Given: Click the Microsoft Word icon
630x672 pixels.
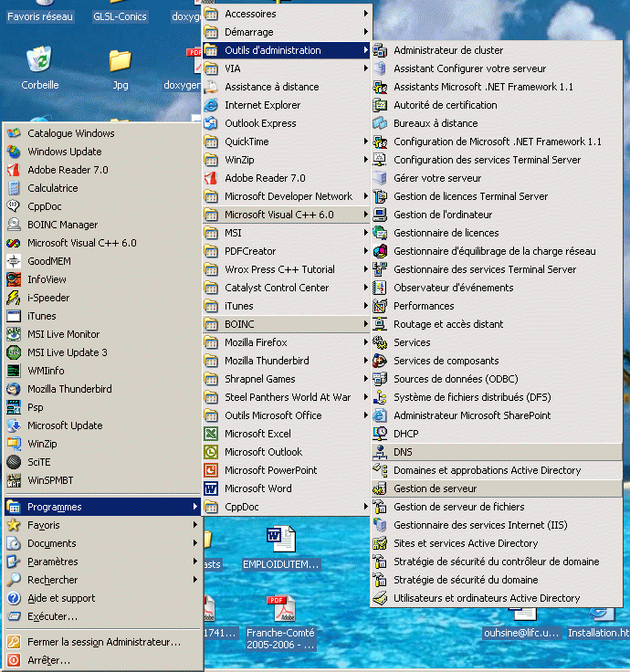Looking at the screenshot, I should pos(212,488).
